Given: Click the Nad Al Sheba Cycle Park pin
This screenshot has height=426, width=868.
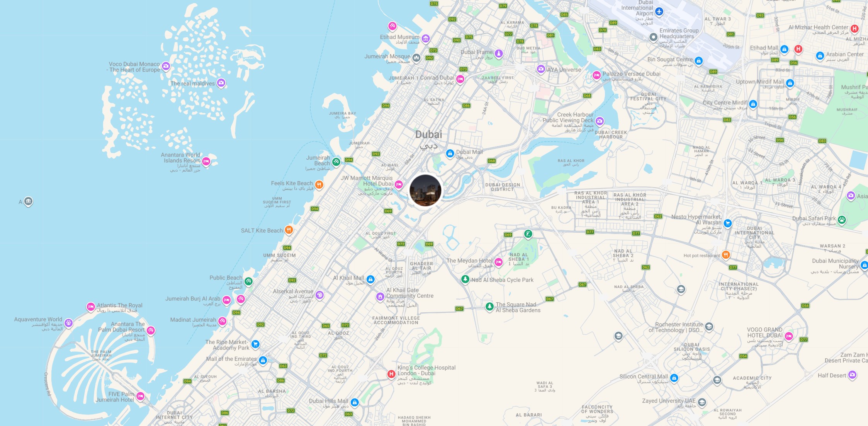Looking at the screenshot, I should click(x=465, y=279).
